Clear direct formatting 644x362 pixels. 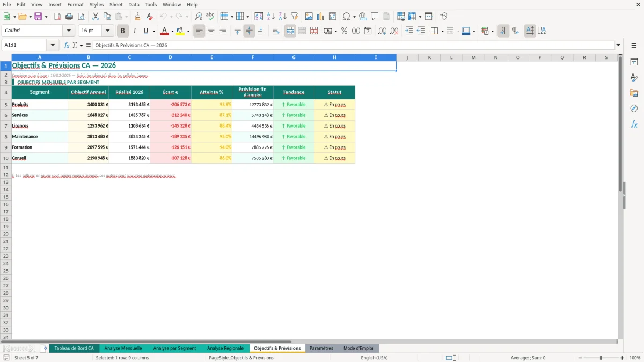(x=150, y=17)
